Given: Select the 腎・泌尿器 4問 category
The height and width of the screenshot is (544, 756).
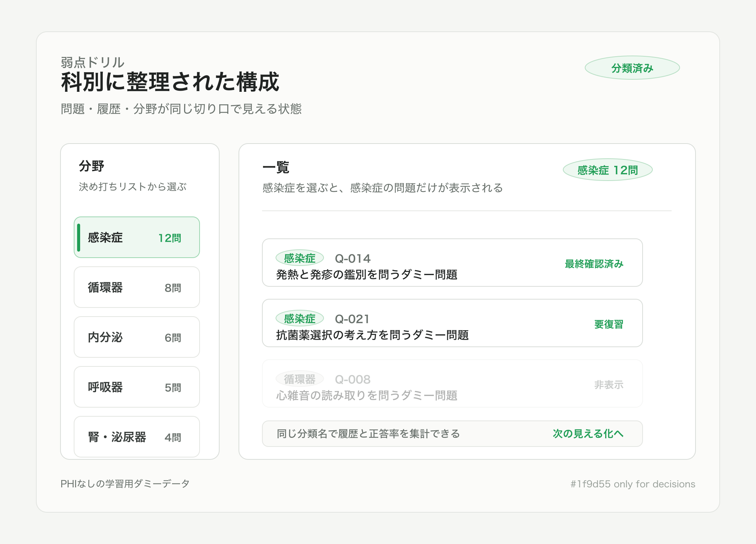Looking at the screenshot, I should 137,437.
